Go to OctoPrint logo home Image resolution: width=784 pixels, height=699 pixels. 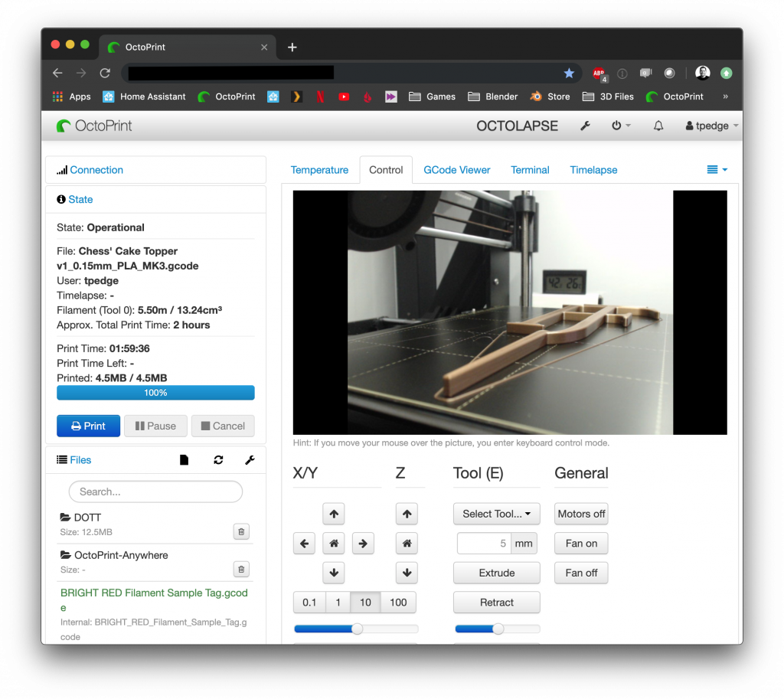(x=94, y=126)
